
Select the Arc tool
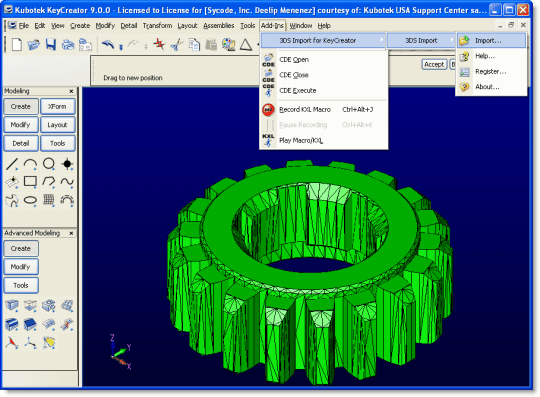point(30,164)
